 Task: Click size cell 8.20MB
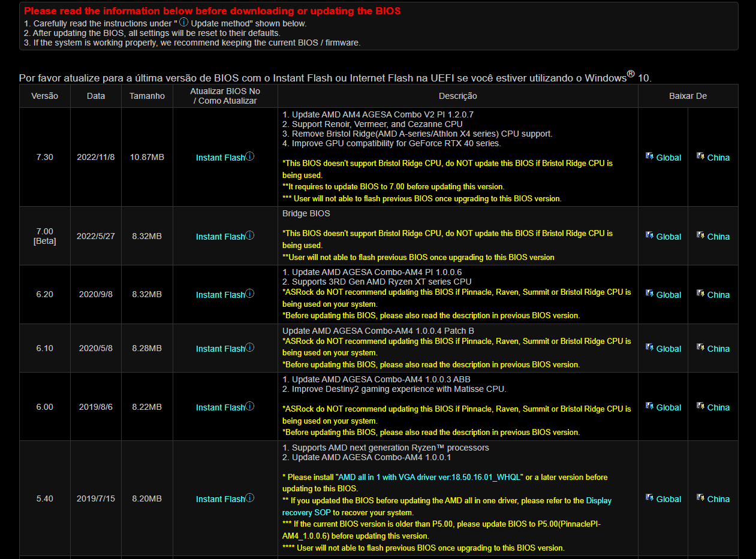[x=147, y=498]
